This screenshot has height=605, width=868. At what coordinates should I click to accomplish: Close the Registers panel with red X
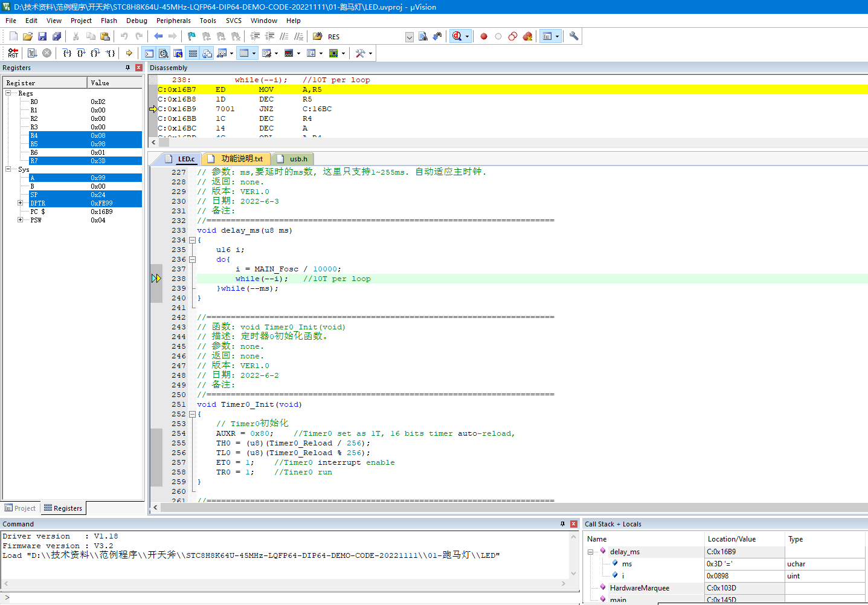pos(138,68)
